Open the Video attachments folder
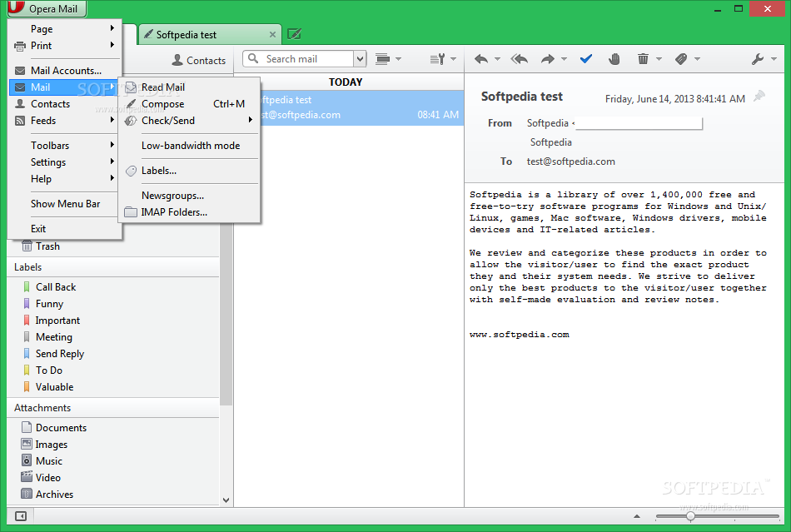The image size is (791, 532). pyautogui.click(x=47, y=478)
